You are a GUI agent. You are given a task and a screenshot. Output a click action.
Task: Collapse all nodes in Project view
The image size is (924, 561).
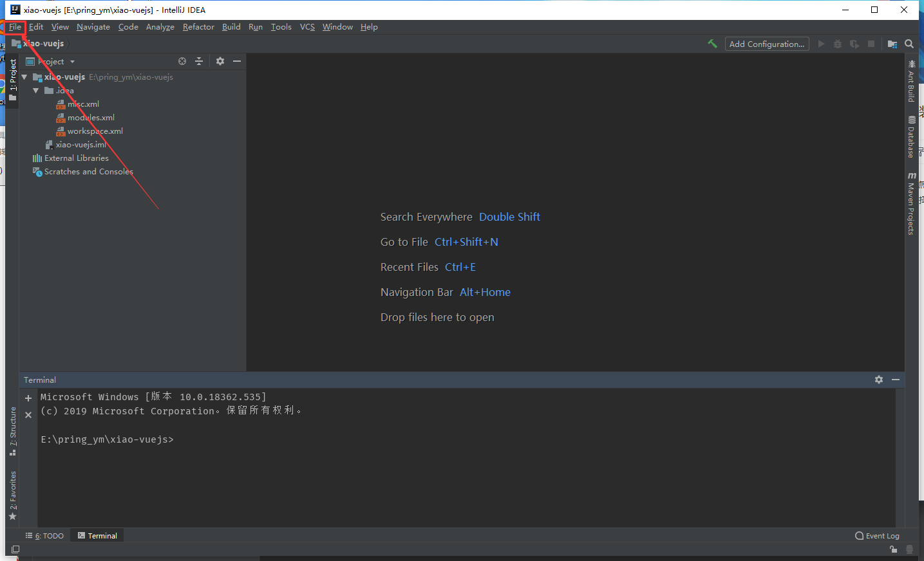(x=199, y=60)
